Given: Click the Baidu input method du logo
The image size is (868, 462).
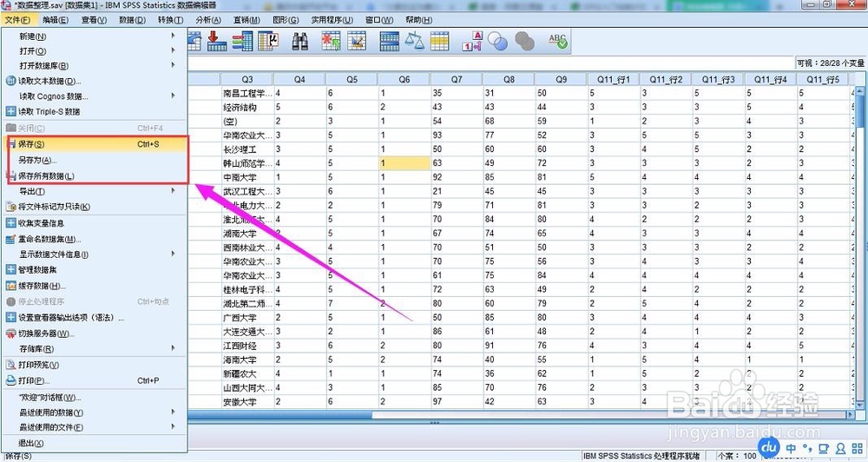Looking at the screenshot, I should tap(769, 447).
